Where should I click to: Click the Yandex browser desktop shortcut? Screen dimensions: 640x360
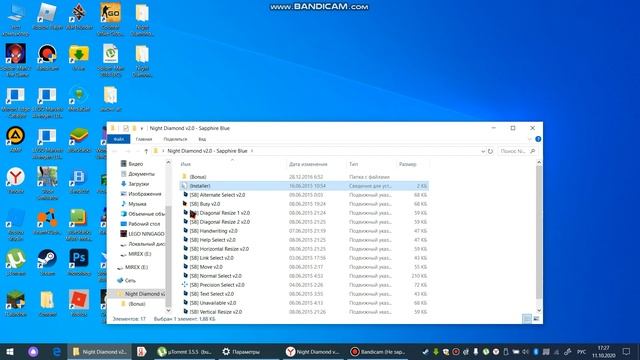tap(16, 180)
